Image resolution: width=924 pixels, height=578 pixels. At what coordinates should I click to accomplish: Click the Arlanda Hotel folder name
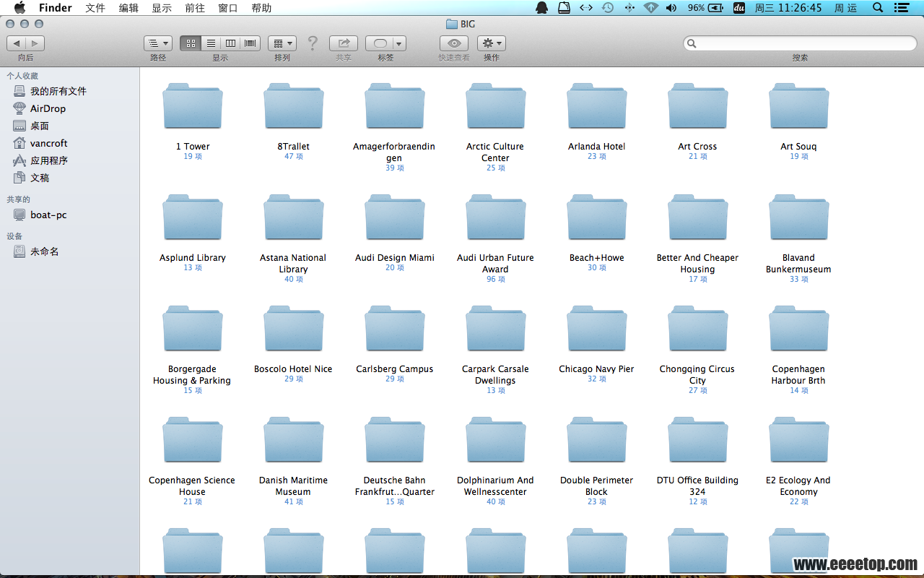596,146
